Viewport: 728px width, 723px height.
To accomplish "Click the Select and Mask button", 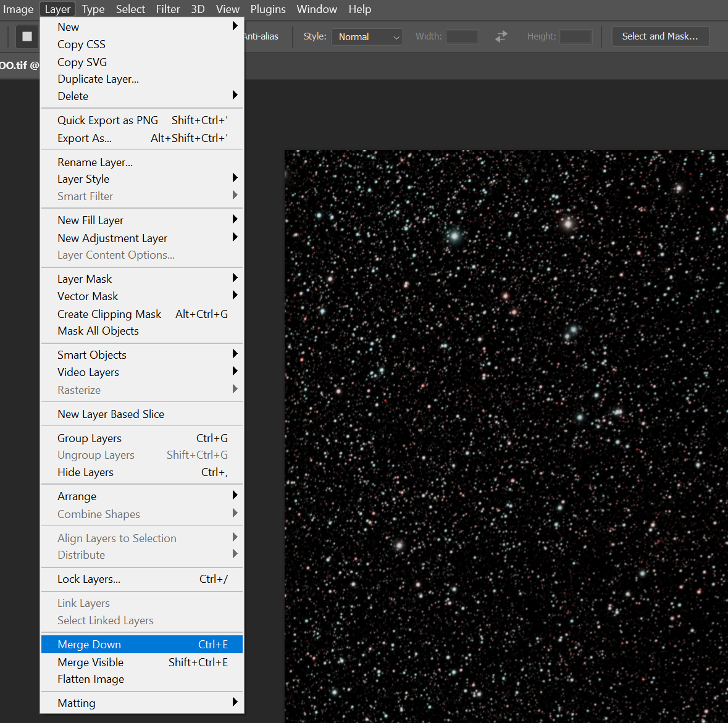I will (659, 36).
